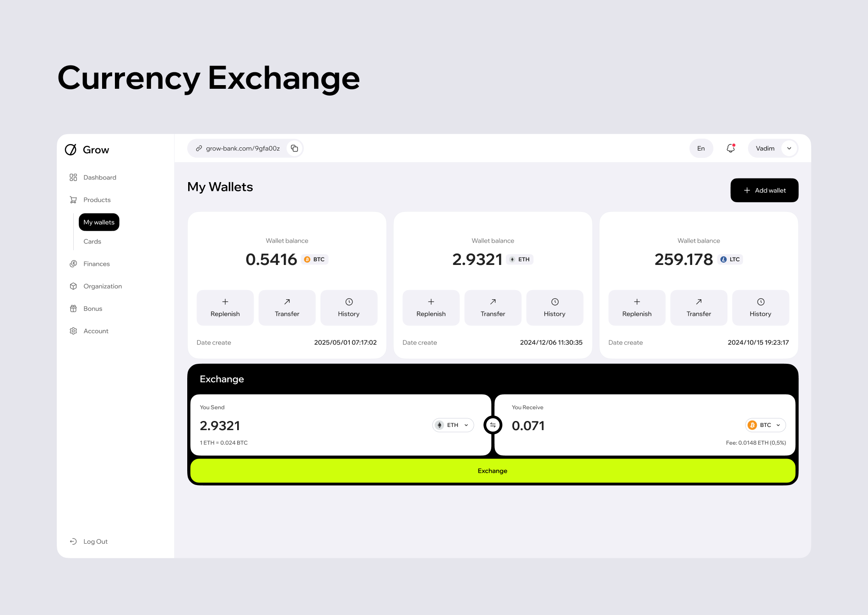Swap send and receive currencies
Image resolution: width=868 pixels, height=615 pixels.
coord(493,425)
